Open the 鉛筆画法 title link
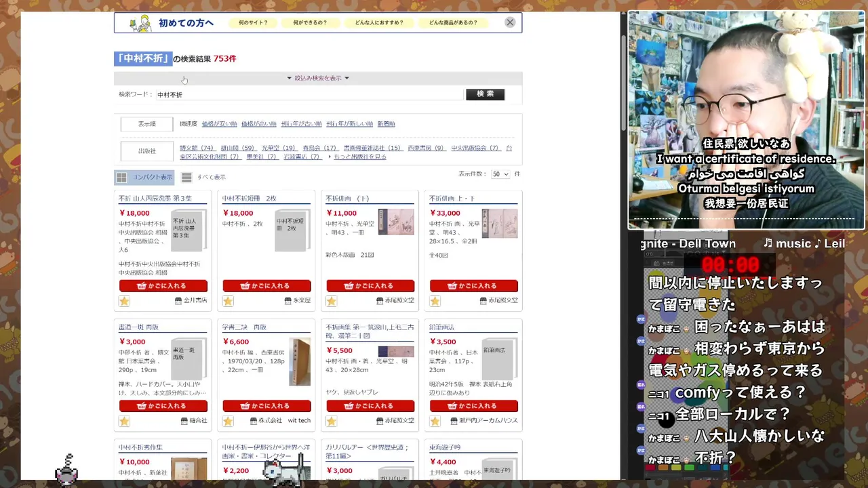This screenshot has width=868, height=488. 443,327
